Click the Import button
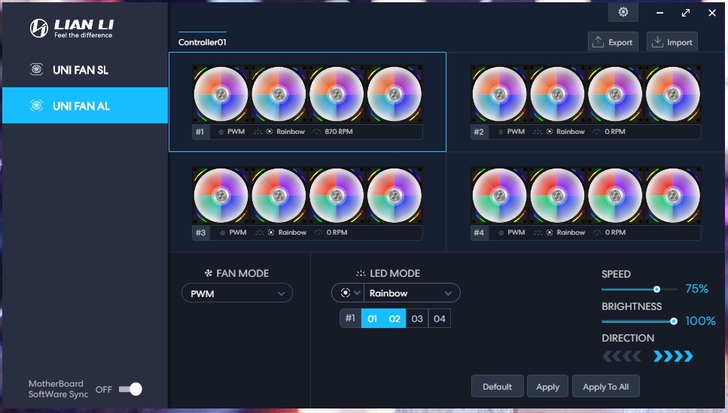The height and width of the screenshot is (413, 728). (672, 42)
